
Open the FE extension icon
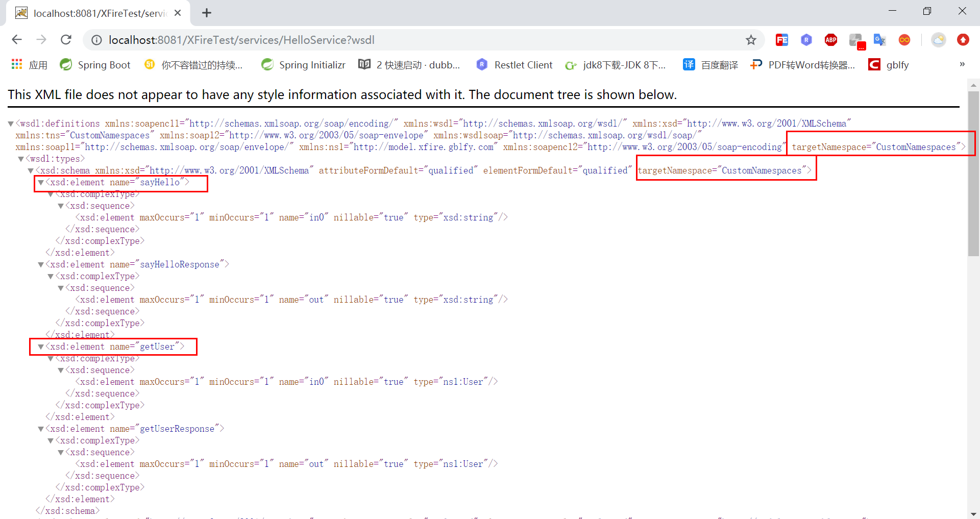781,40
